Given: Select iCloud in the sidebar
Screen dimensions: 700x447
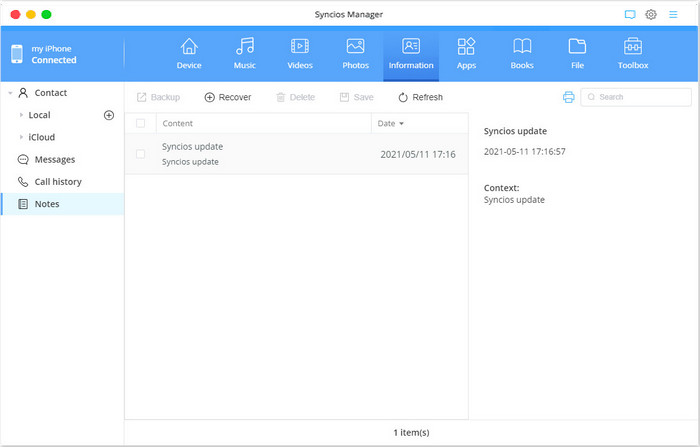Looking at the screenshot, I should pyautogui.click(x=42, y=137).
